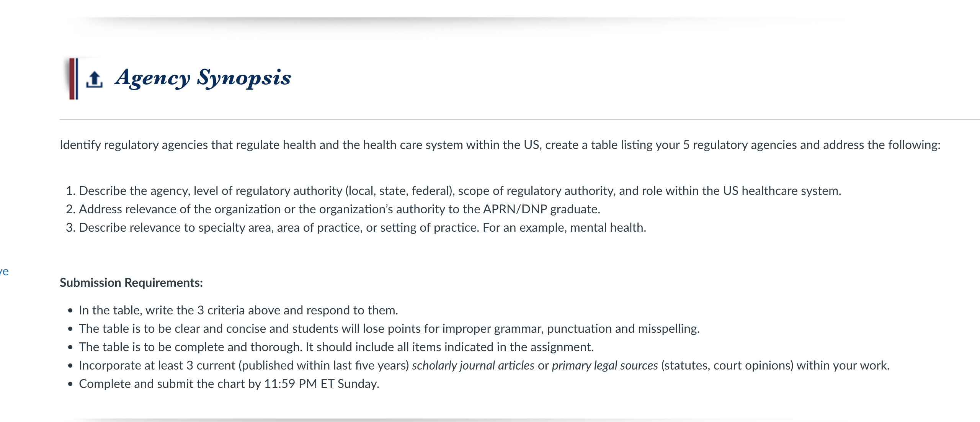Click the bullet about 11:59 PM ET Sunday deadline
Image resolution: width=980 pixels, height=422 pixels.
click(229, 384)
